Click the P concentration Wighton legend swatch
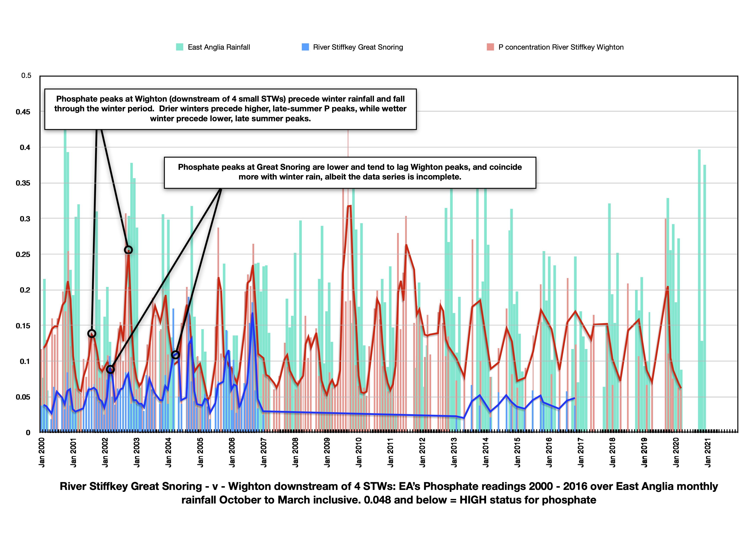The image size is (756, 535). 490,47
